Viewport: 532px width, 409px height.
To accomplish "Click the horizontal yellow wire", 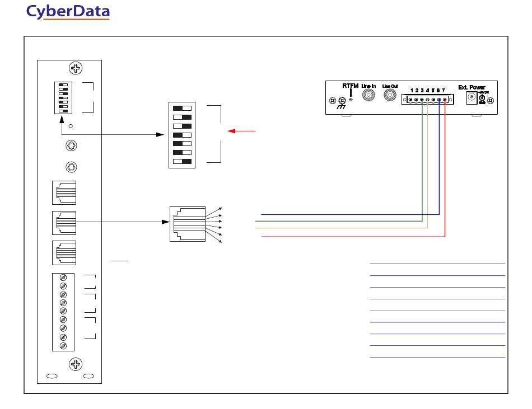I will (x=342, y=228).
